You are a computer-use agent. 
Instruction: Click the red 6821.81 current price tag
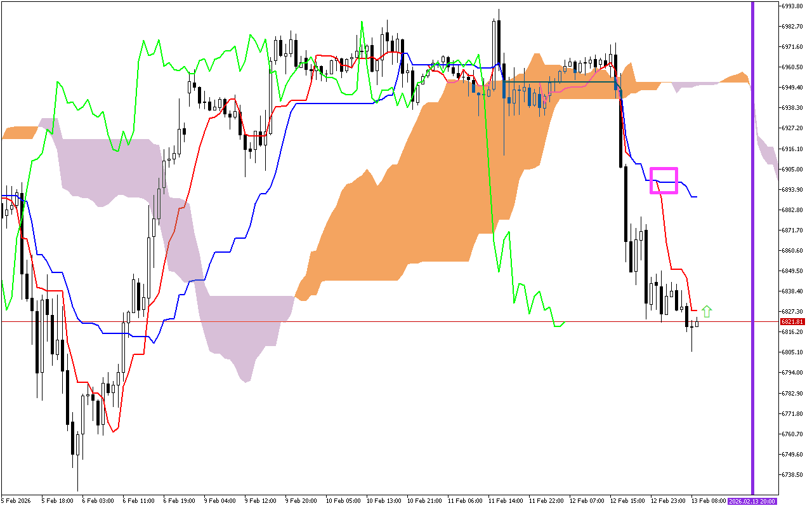click(792, 322)
